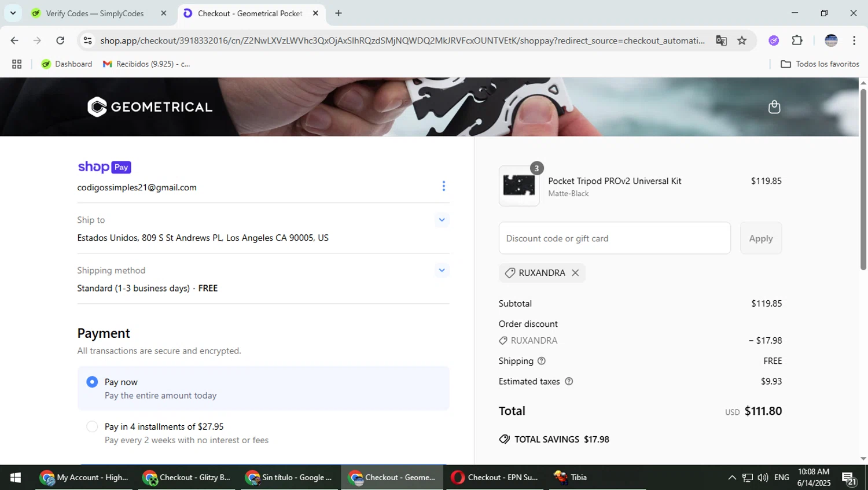868x490 pixels.
Task: Click the browser address bar URL
Action: point(402,40)
